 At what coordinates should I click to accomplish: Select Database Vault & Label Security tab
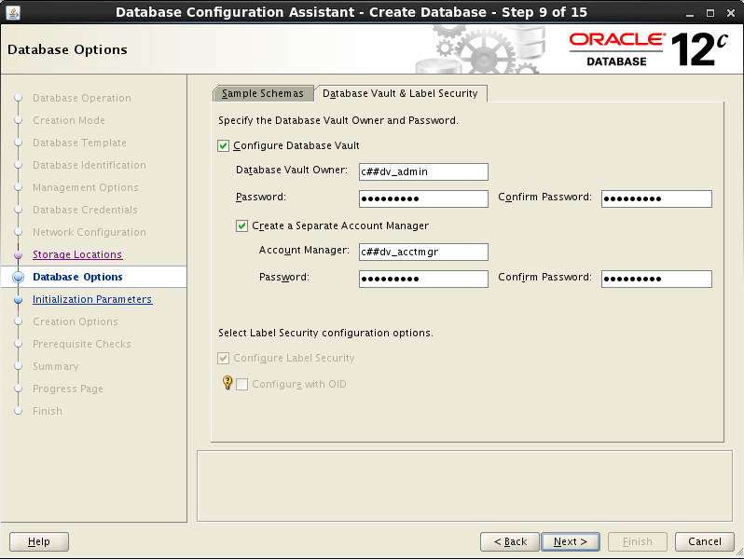[x=401, y=93]
